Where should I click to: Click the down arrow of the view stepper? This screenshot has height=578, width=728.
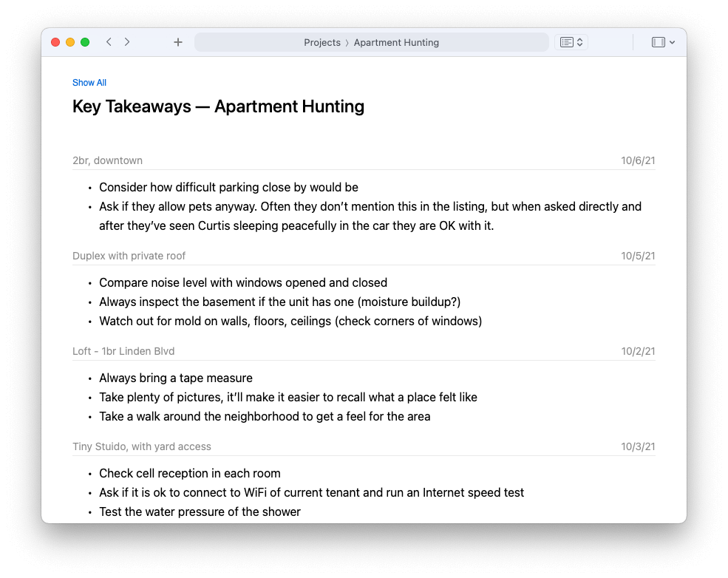579,46
